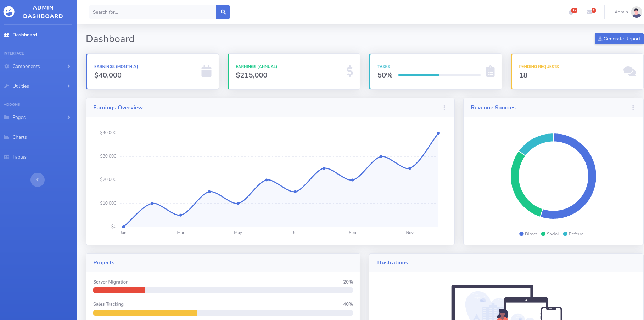Viewport: 644px width, 320px height.
Task: Expand the Utilities sidebar menu
Action: (x=37, y=86)
